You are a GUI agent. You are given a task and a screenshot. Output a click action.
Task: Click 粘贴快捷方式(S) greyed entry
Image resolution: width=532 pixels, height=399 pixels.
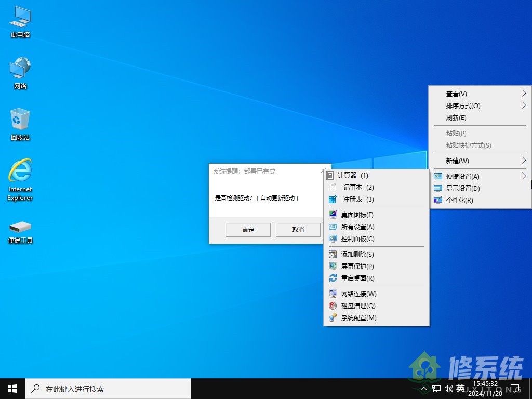[480, 145]
